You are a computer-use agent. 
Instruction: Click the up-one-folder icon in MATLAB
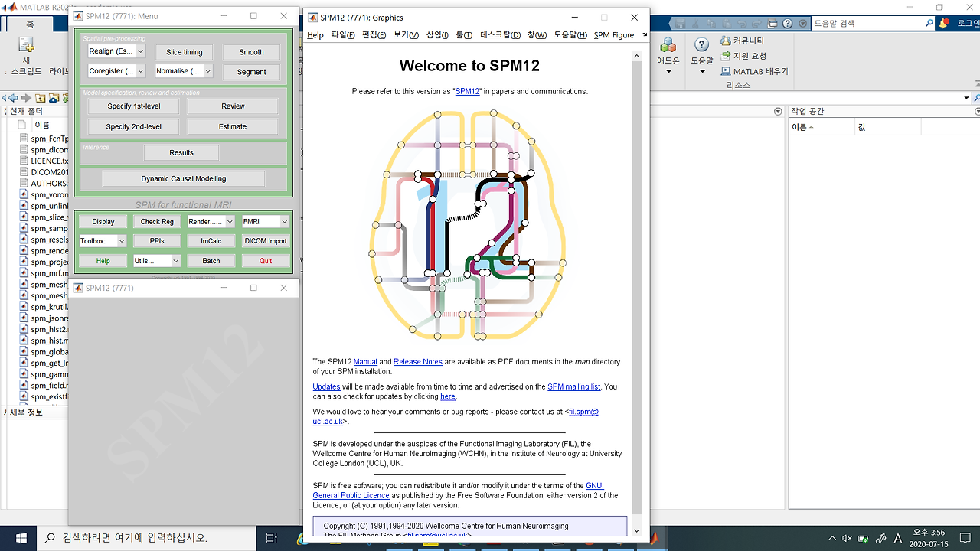(x=41, y=98)
